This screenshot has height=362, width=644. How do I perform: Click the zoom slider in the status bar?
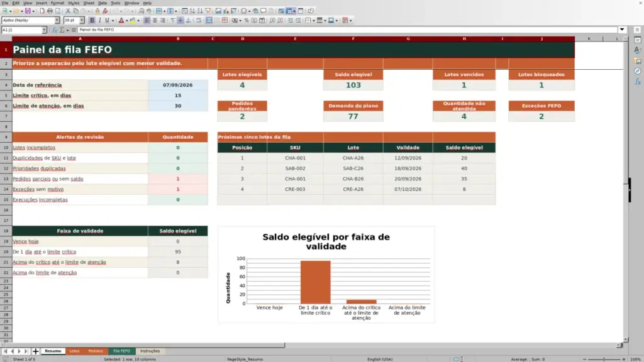[x=604, y=359]
